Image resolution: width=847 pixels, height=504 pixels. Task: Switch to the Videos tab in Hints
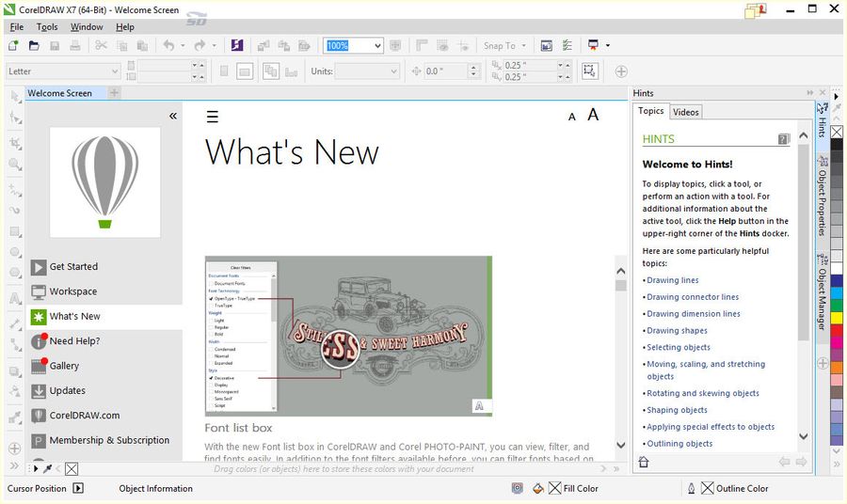tap(686, 112)
